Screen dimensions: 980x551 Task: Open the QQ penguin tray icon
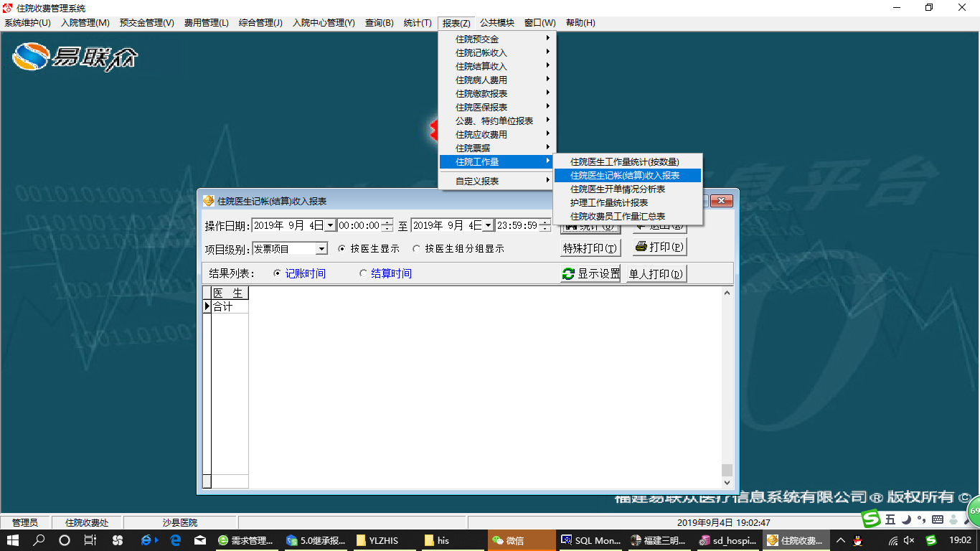click(857, 540)
